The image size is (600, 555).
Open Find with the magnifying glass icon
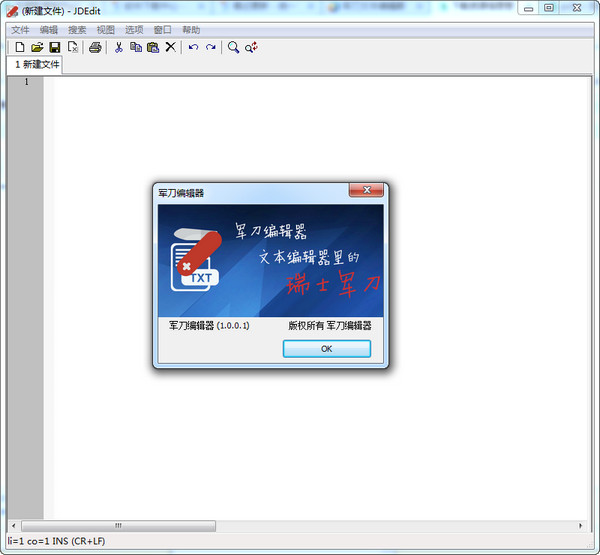click(x=233, y=47)
